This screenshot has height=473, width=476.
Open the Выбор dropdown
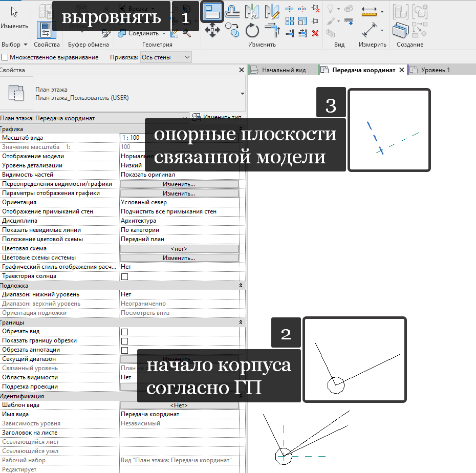(x=14, y=45)
